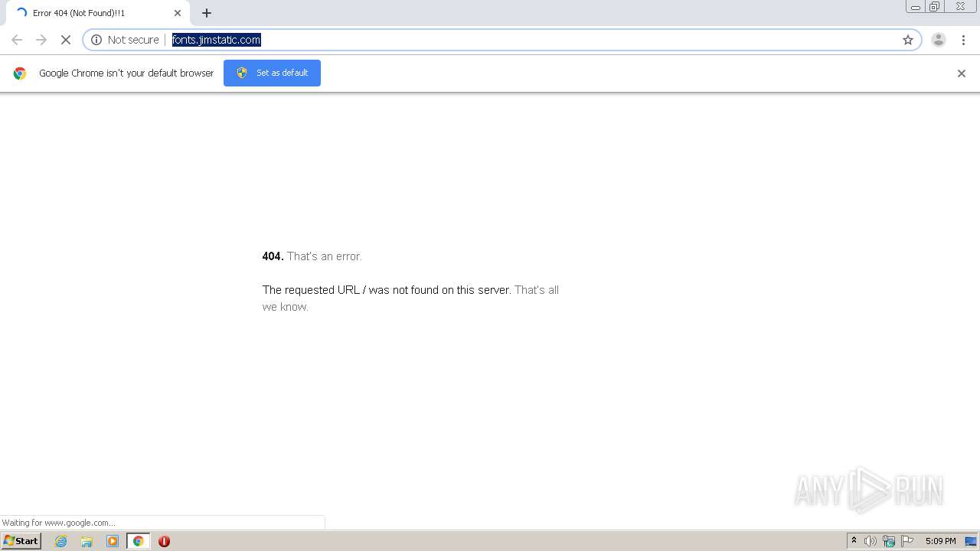Open the Windows Start menu

pos(21,541)
